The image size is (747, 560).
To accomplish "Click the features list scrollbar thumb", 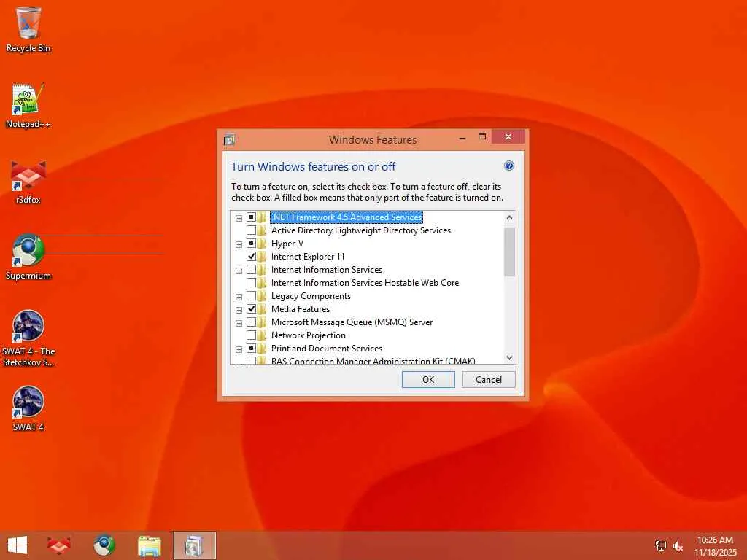I will pos(509,252).
